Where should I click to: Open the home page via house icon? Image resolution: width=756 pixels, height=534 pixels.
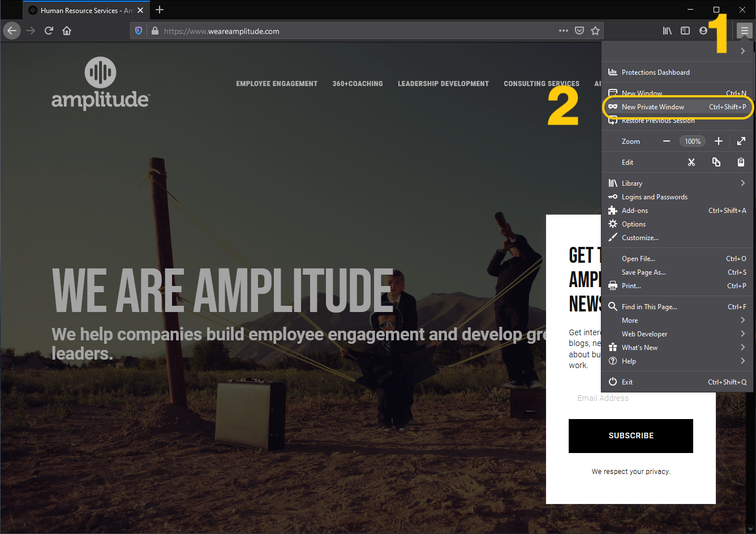click(x=67, y=31)
